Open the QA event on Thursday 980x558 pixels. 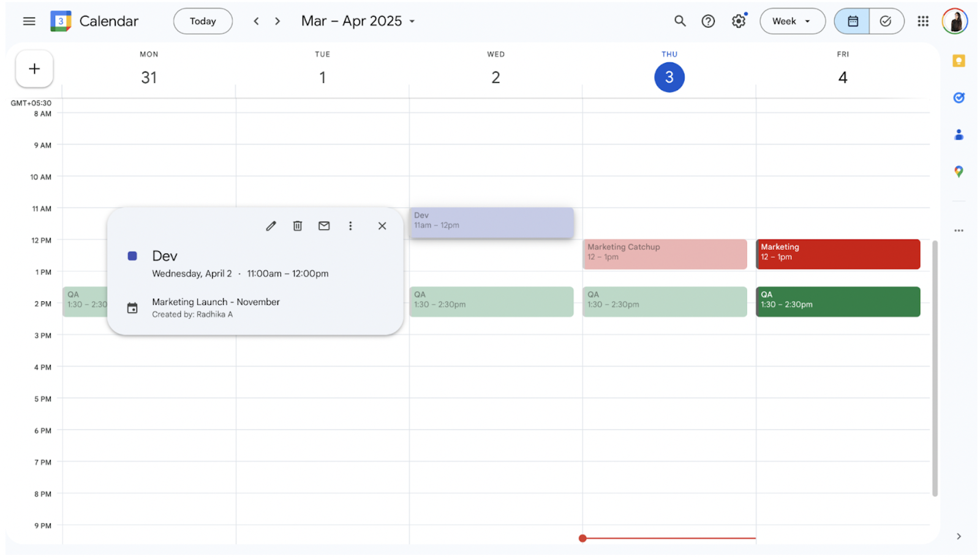(x=665, y=302)
